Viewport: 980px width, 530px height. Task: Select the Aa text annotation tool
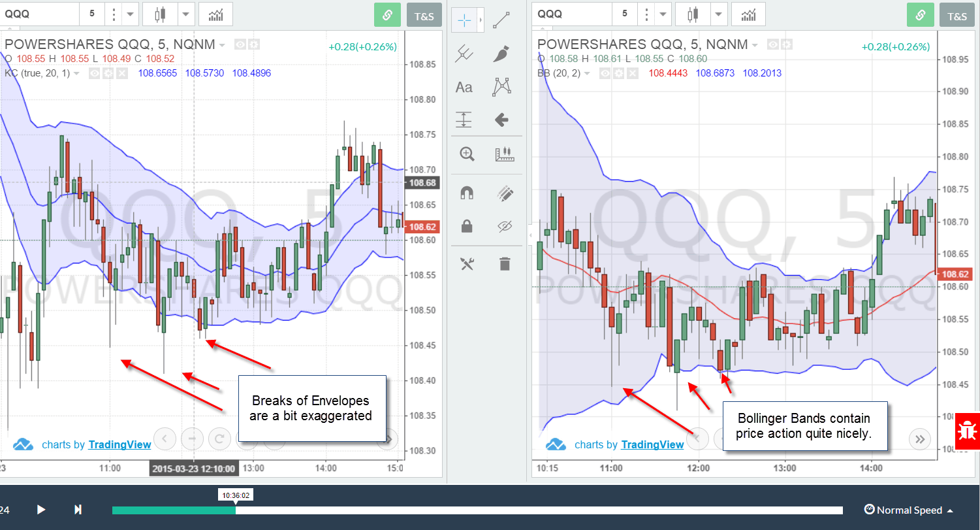click(x=464, y=87)
